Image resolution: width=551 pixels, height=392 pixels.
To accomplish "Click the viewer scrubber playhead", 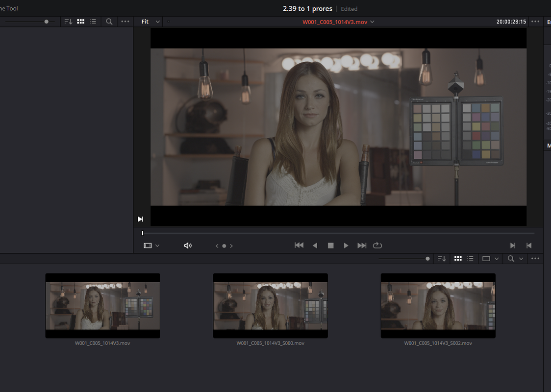I will (142, 233).
